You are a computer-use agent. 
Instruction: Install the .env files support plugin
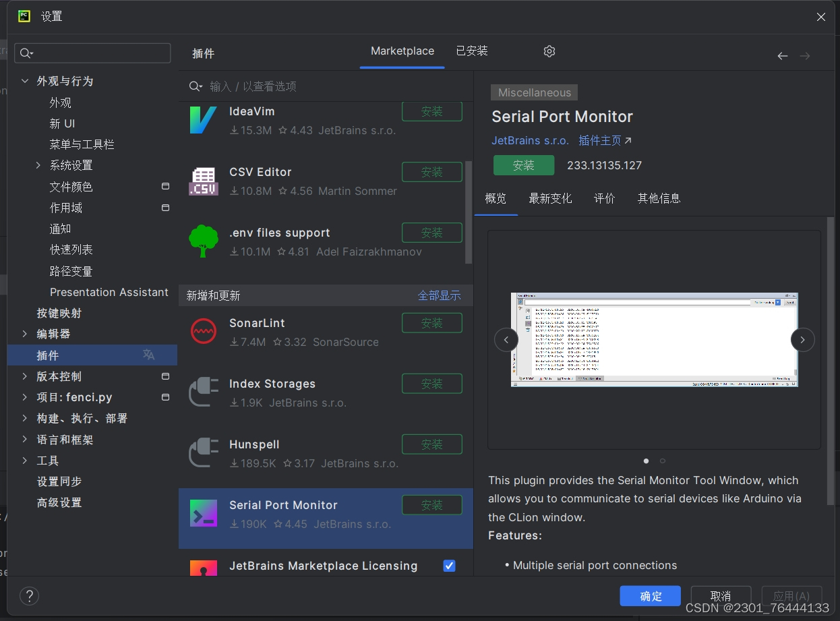point(432,233)
